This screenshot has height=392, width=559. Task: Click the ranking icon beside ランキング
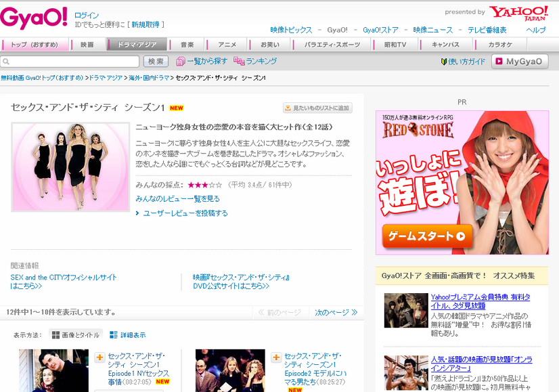[239, 62]
